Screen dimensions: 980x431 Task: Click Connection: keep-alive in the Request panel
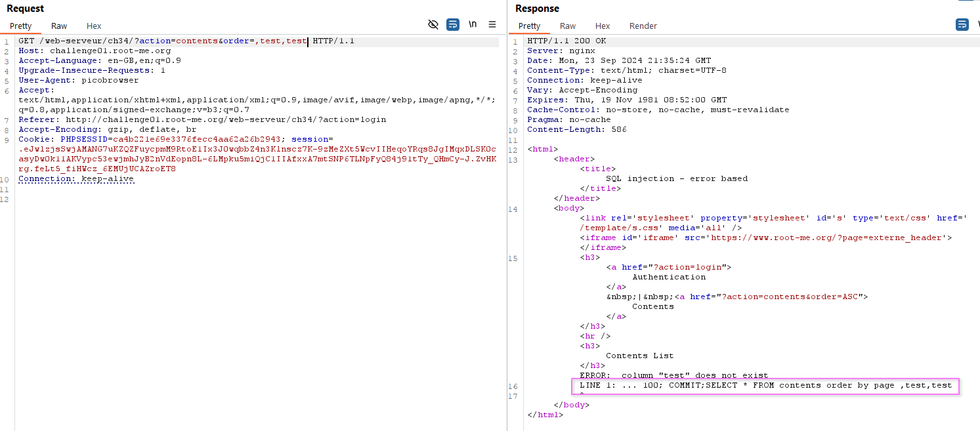coord(76,178)
